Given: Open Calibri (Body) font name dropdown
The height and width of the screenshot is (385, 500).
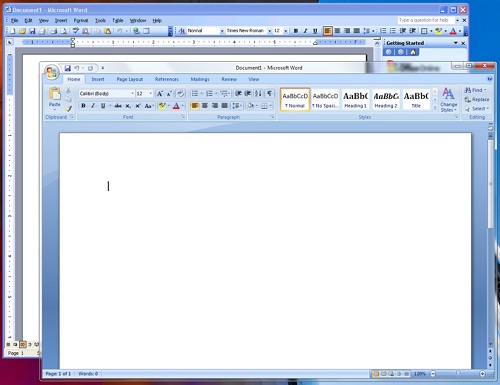Looking at the screenshot, I should click(132, 94).
